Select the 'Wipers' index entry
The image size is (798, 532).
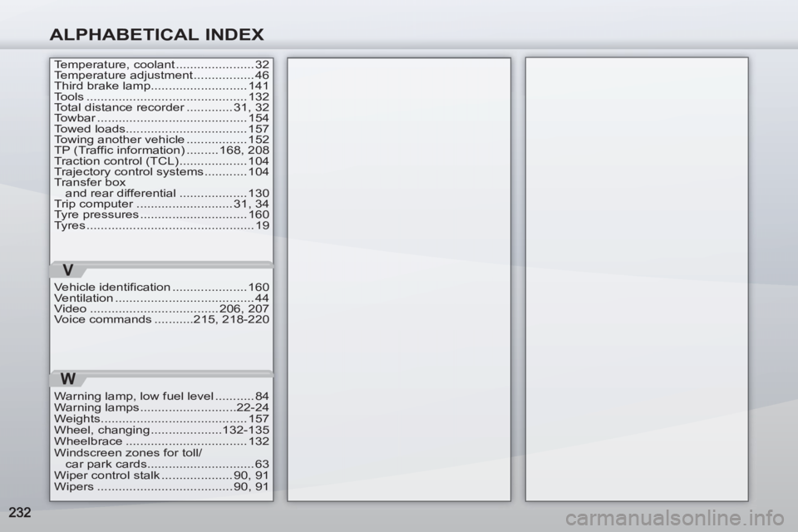pyautogui.click(x=161, y=486)
